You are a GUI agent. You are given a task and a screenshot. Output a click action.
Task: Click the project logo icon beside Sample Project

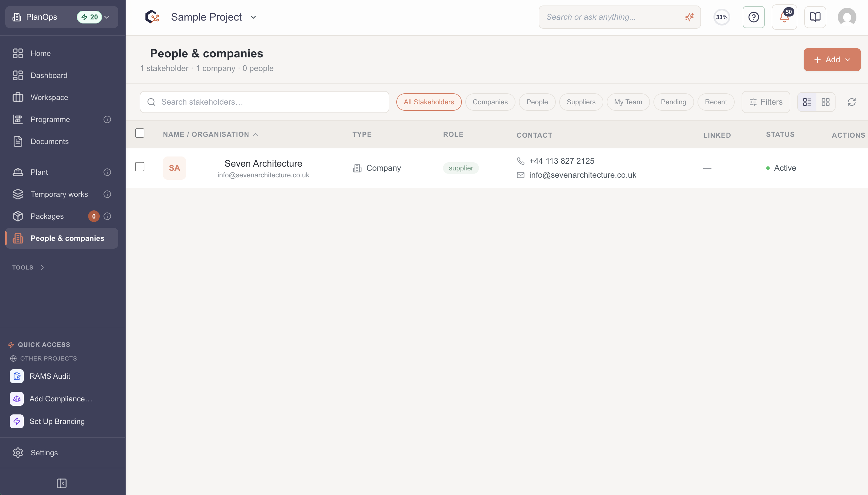152,17
